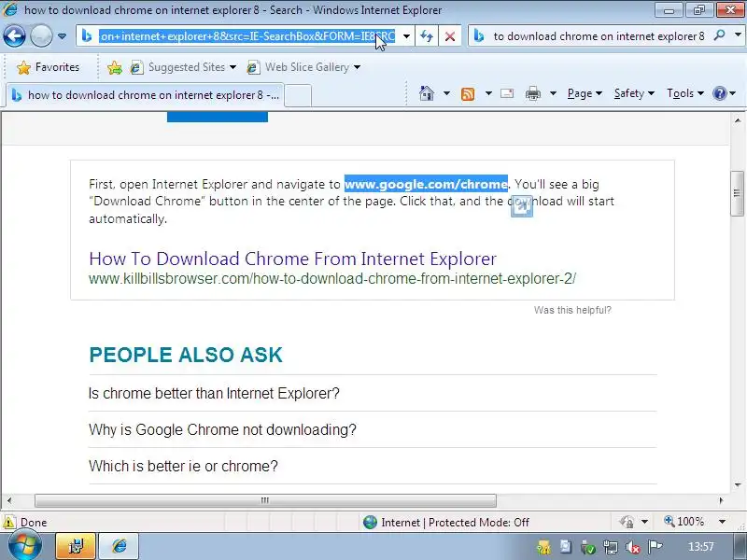Click the blue Bing button at page top
The height and width of the screenshot is (560, 747).
click(218, 117)
